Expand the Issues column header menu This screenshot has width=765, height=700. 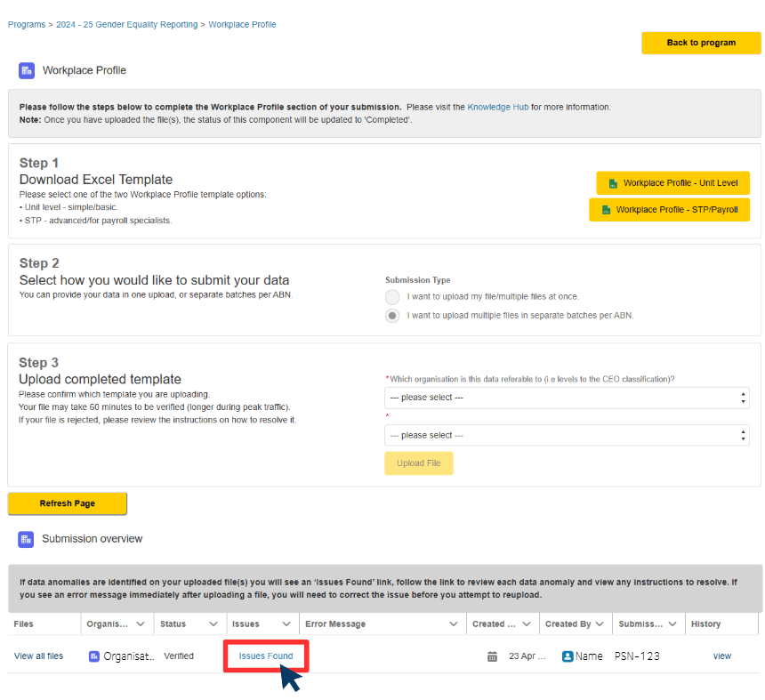286,624
